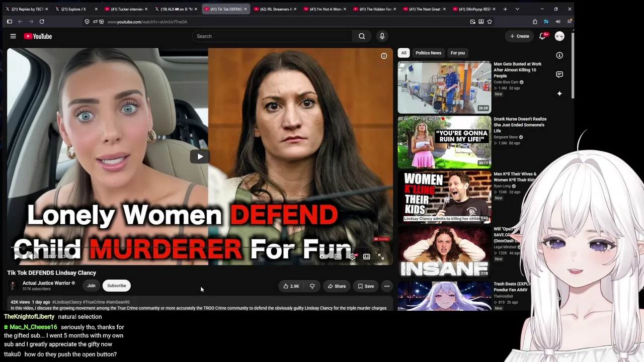Image resolution: width=644 pixels, height=362 pixels.
Task: Open Actual Justice Warrior channel avatar
Action: [13, 286]
